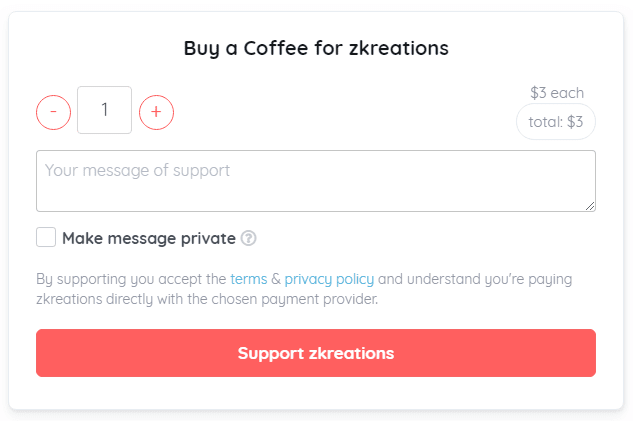Click the $3 each price label

(557, 93)
